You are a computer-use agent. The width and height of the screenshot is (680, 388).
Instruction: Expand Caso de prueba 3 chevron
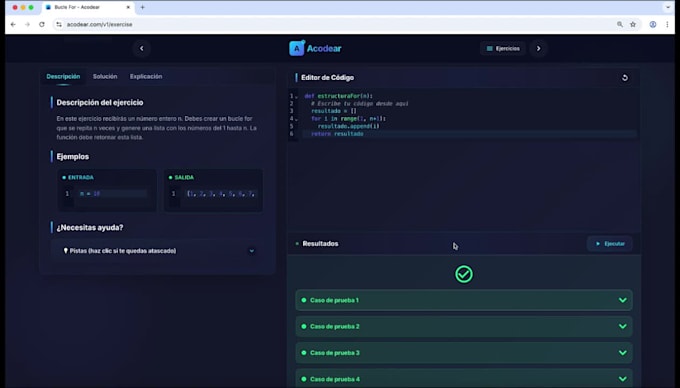[x=623, y=353]
